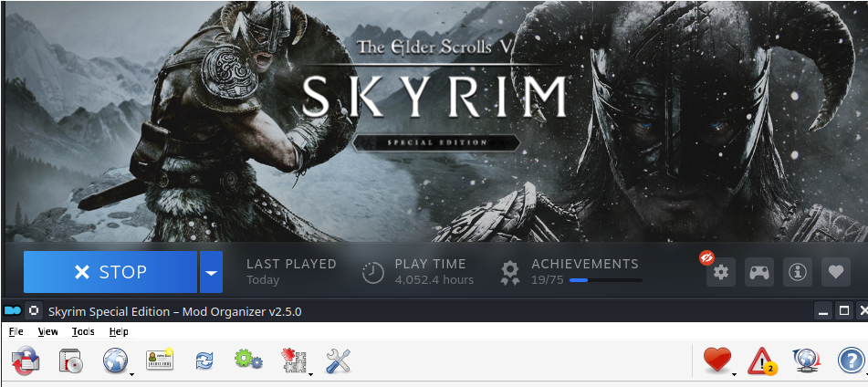868x387 pixels.
Task: Click the Mod Organizer v2.5.0 window title
Action: coord(175,311)
